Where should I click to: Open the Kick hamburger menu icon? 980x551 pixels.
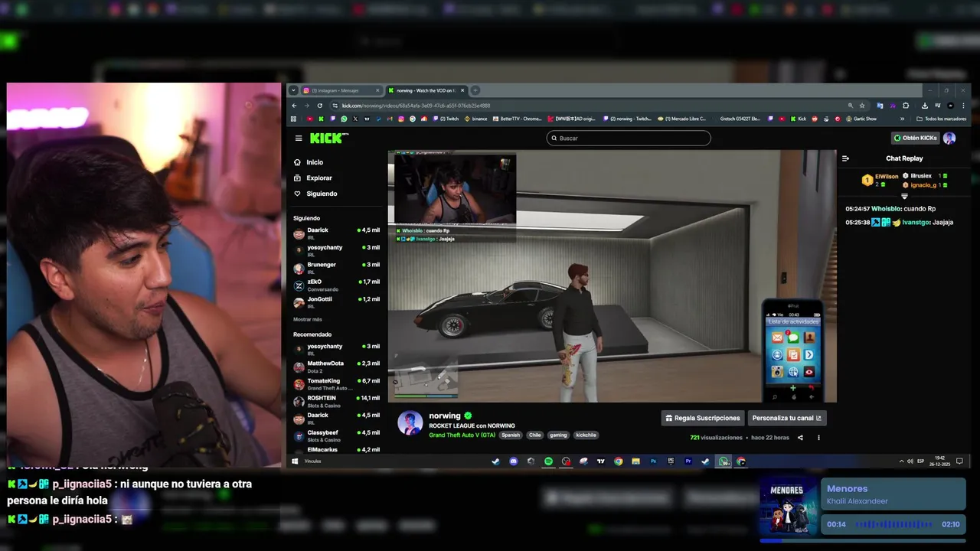[299, 139]
